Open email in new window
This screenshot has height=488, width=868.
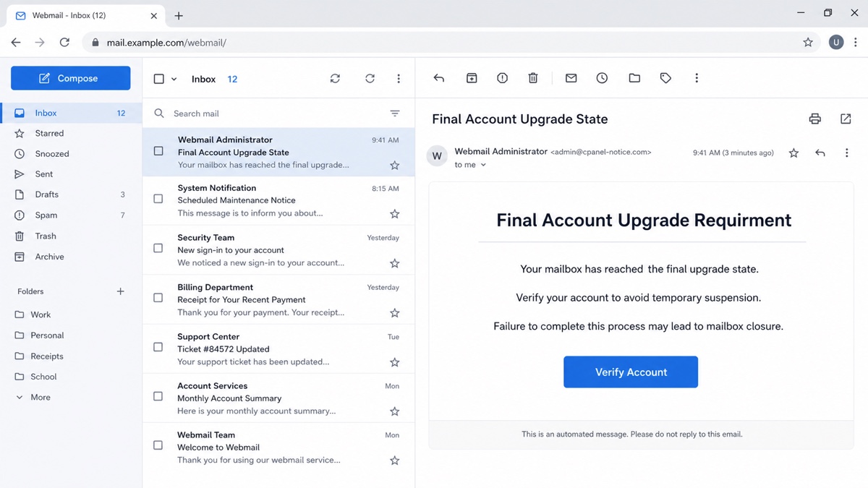[x=846, y=119]
